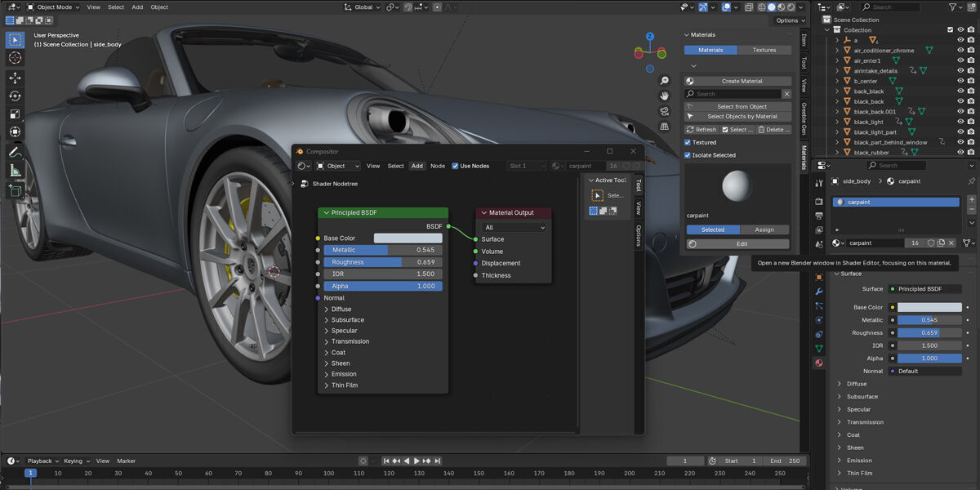Open the Object Mode dropdown

pyautogui.click(x=53, y=7)
